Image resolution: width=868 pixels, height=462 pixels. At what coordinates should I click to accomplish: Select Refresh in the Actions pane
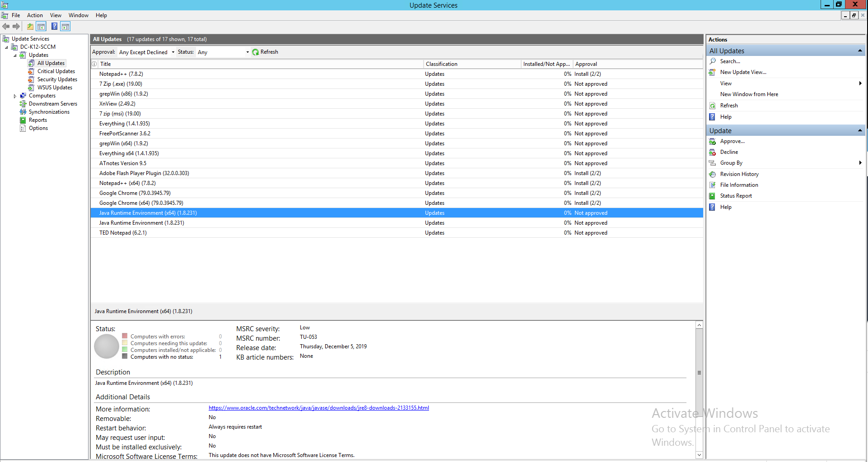pyautogui.click(x=728, y=105)
